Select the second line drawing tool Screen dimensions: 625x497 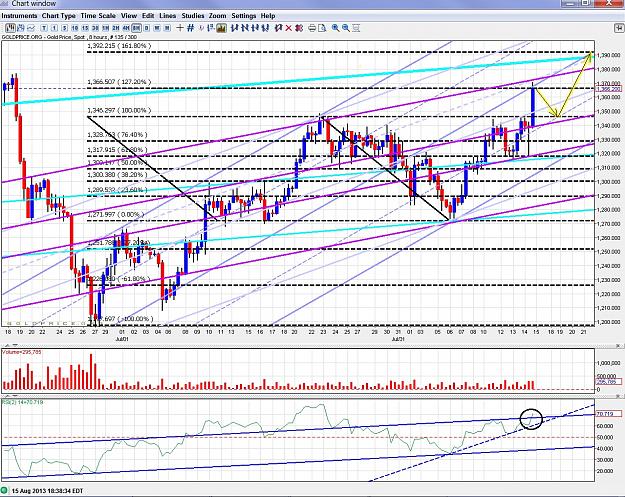tap(245, 28)
